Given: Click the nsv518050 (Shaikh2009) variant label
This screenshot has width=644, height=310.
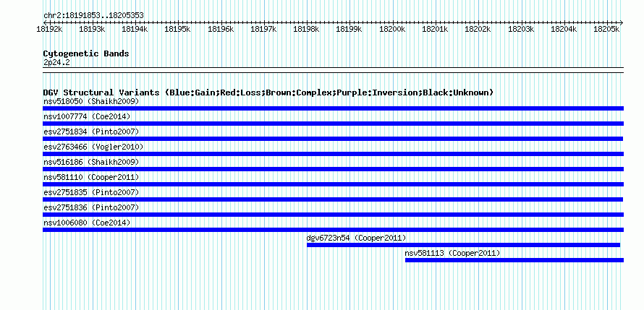Looking at the screenshot, I should tap(91, 101).
